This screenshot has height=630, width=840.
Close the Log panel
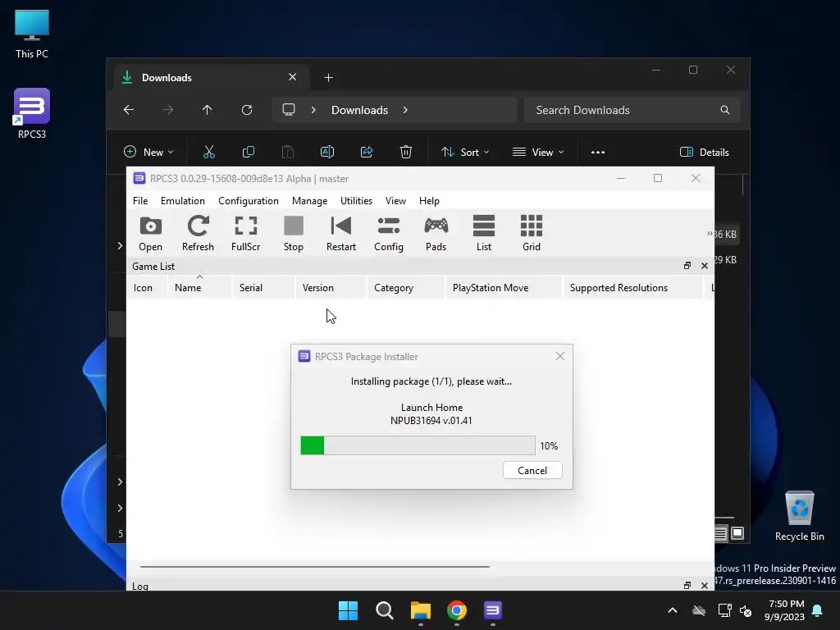tap(705, 586)
